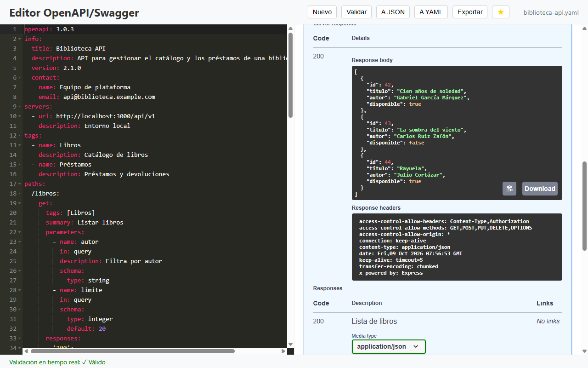588x368 pixels.
Task: Click the Nuevo button
Action: pos(322,12)
